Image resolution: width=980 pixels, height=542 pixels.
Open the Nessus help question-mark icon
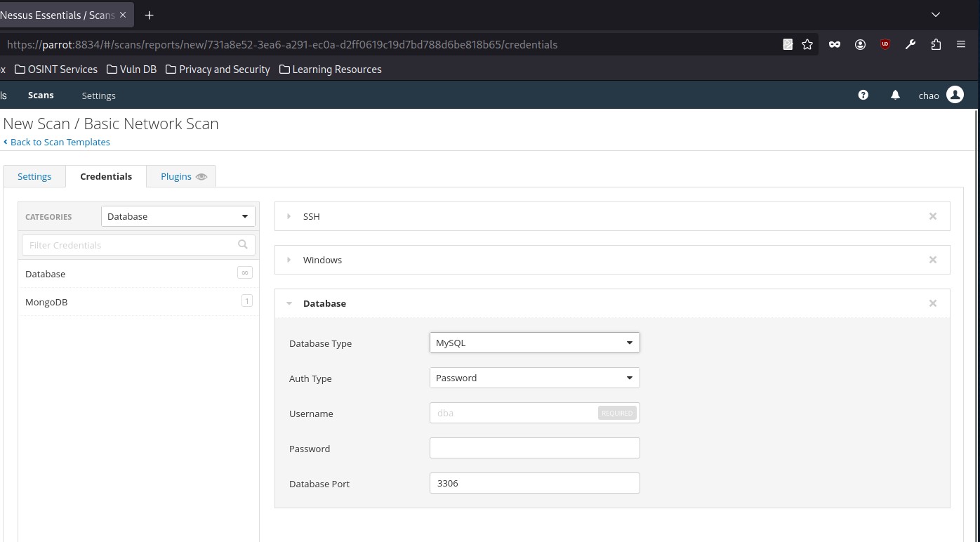click(x=863, y=95)
